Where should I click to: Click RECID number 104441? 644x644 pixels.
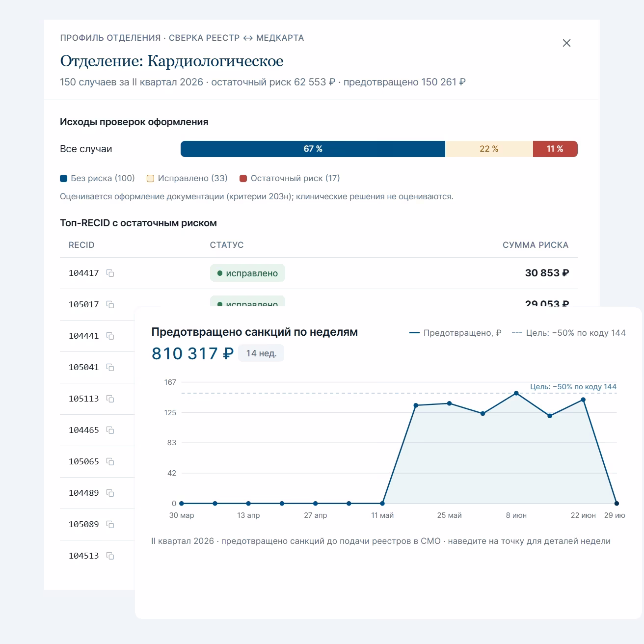tap(84, 336)
